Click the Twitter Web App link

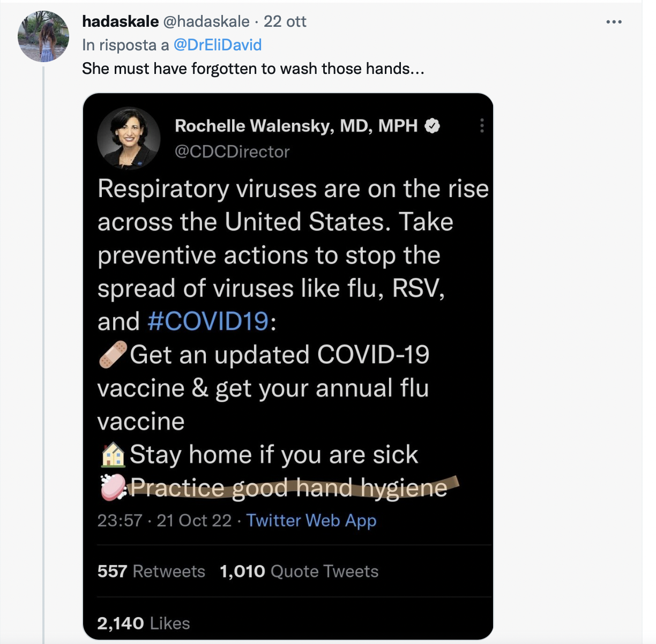pos(311,521)
